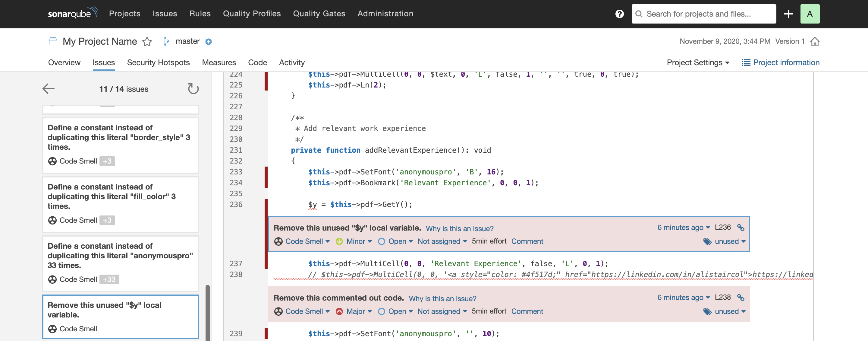Navigate back using the arrow icon in issues panel
Viewport: 868px width, 341px height.
(48, 88)
